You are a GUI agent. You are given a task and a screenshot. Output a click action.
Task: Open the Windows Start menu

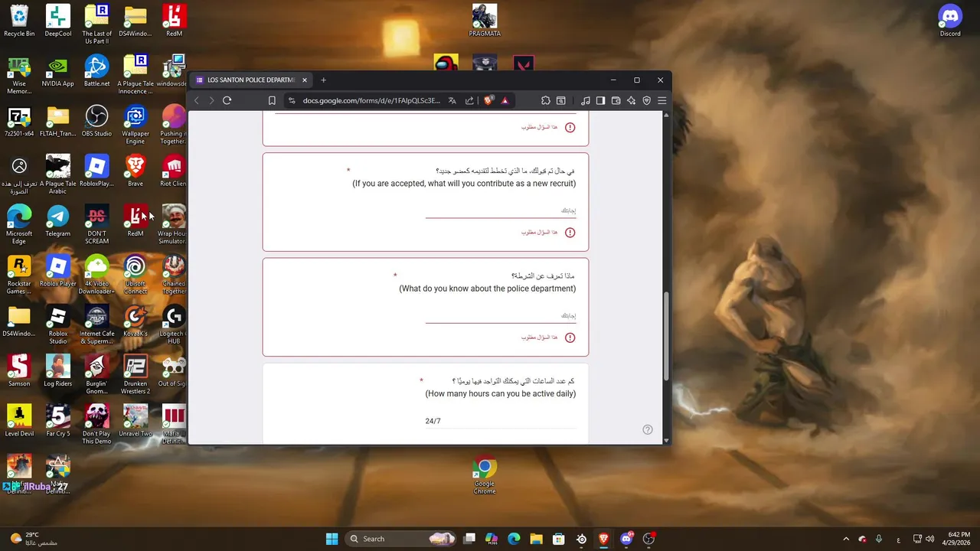332,539
